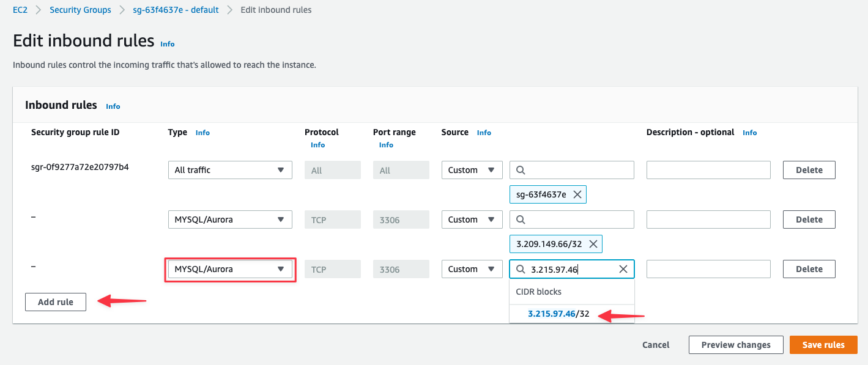This screenshot has height=365, width=868.
Task: Click Info beside Description - optional header
Action: (749, 132)
